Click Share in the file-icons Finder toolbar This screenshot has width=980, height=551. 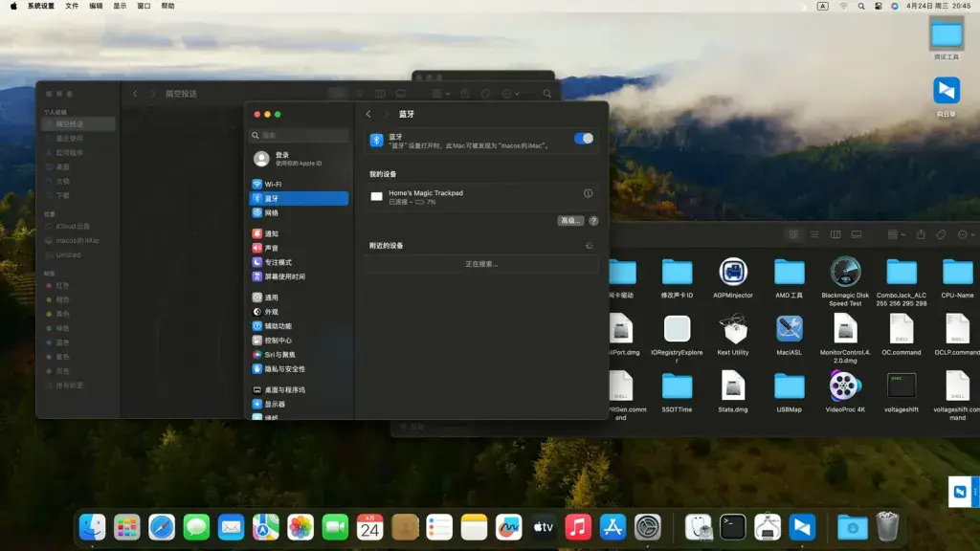[x=921, y=235]
